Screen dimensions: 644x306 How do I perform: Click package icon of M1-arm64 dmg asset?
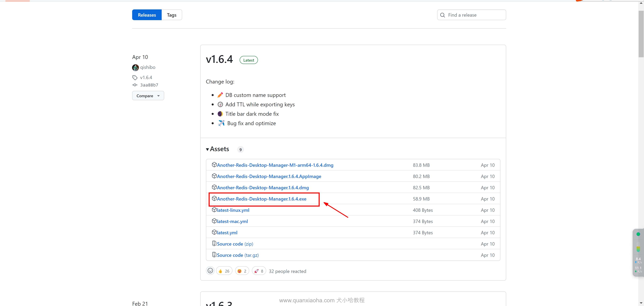[214, 165]
